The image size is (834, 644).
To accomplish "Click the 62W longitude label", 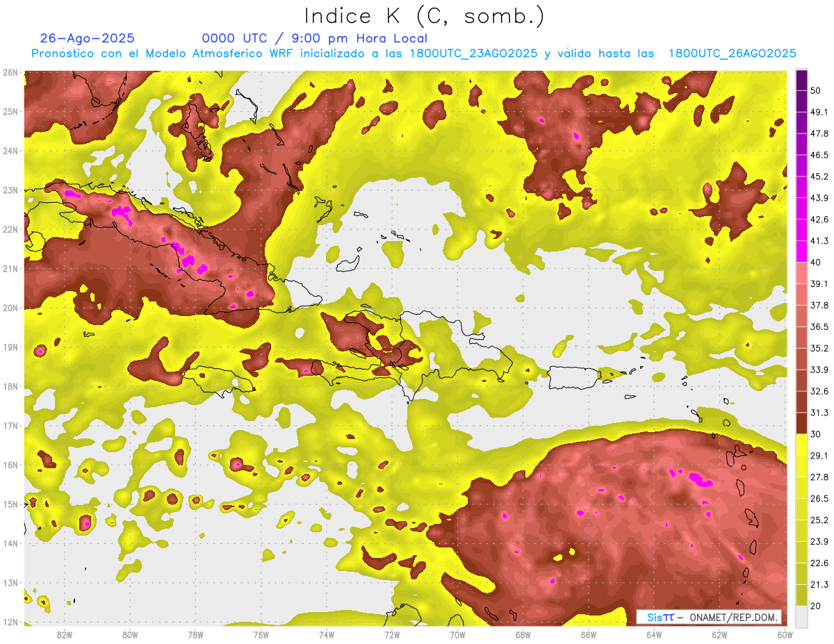I will point(719,634).
